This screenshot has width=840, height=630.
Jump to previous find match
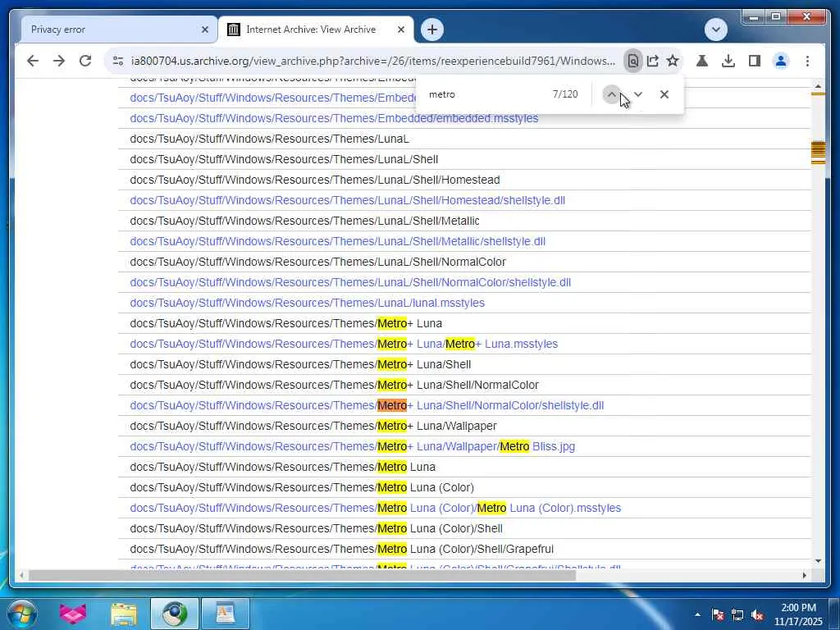[611, 94]
